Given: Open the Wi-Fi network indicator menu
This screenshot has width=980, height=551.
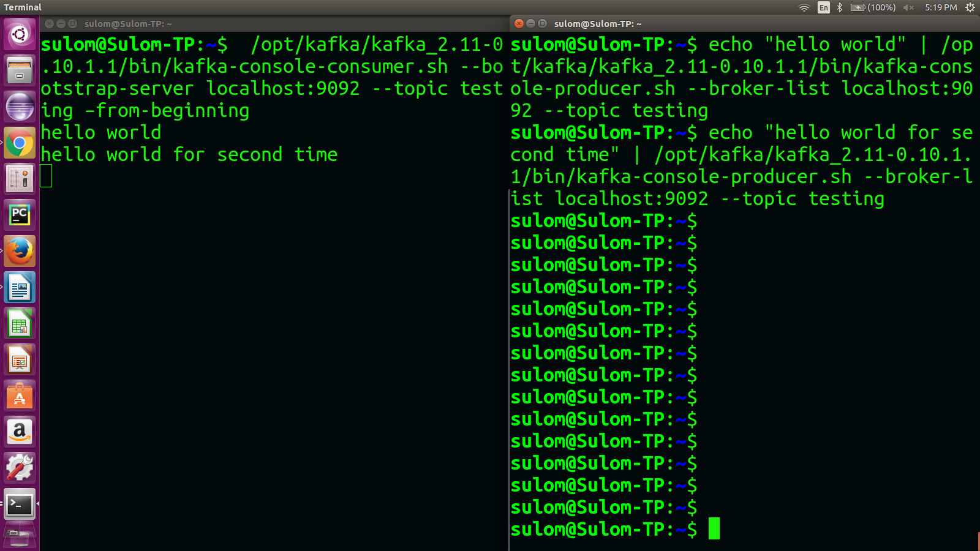Looking at the screenshot, I should pyautogui.click(x=804, y=7).
